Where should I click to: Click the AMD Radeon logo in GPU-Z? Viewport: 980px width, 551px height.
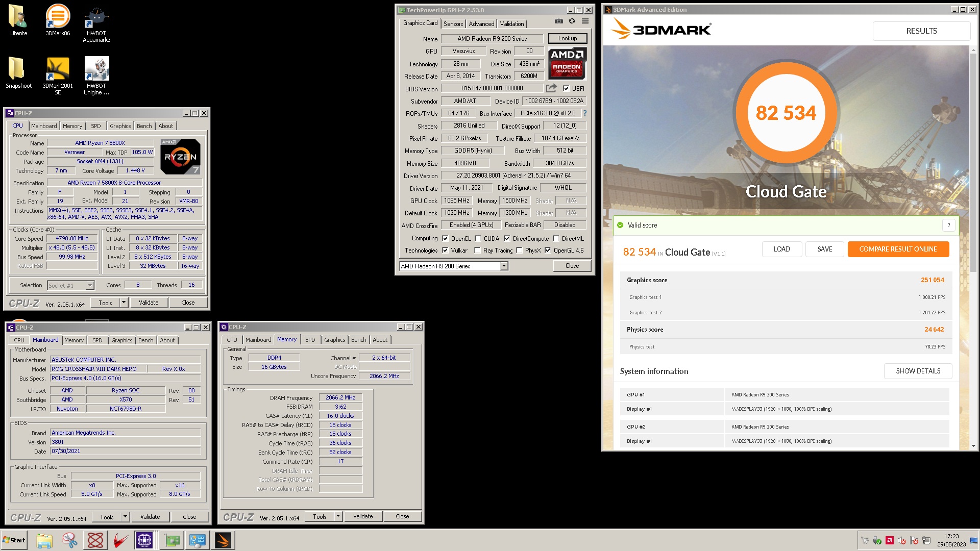tap(567, 63)
